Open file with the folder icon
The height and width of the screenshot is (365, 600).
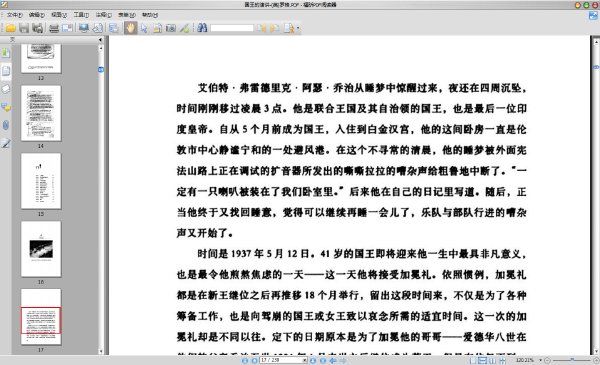click(x=10, y=28)
